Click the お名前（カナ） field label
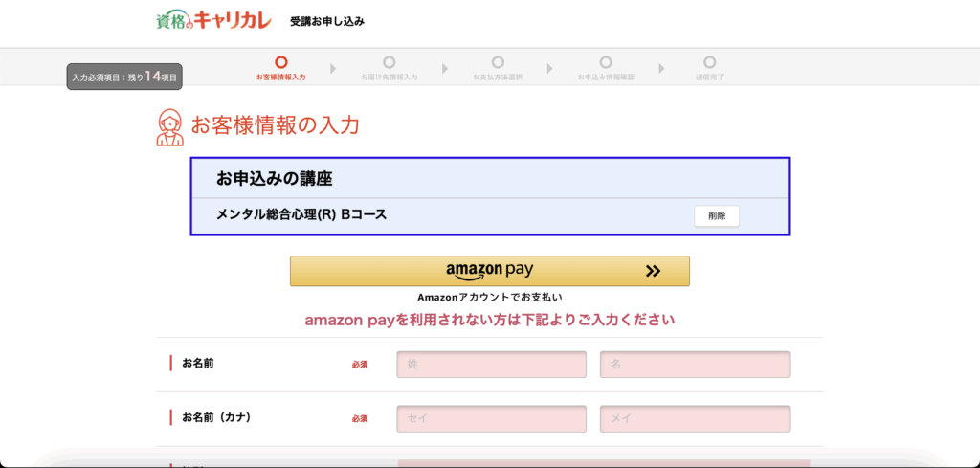 tap(217, 417)
